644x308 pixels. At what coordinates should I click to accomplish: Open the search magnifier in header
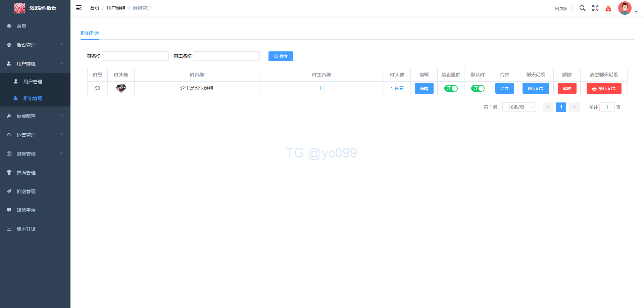tap(582, 8)
